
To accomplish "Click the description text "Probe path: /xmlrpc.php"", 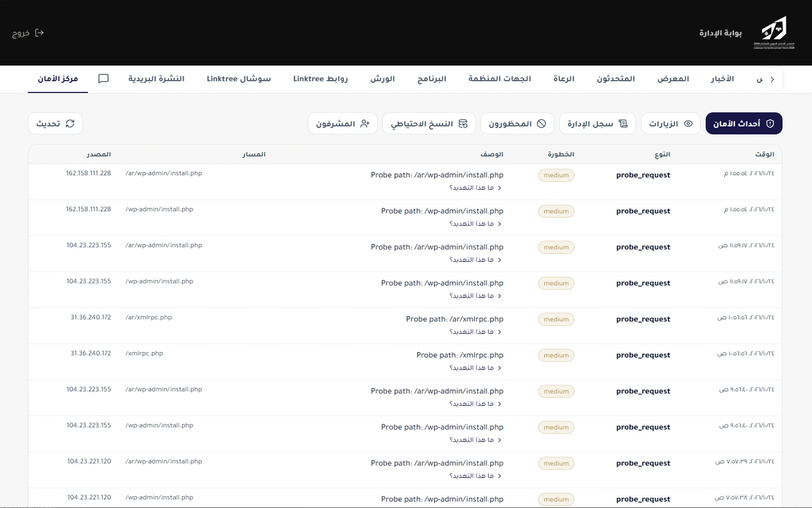I will [460, 355].
